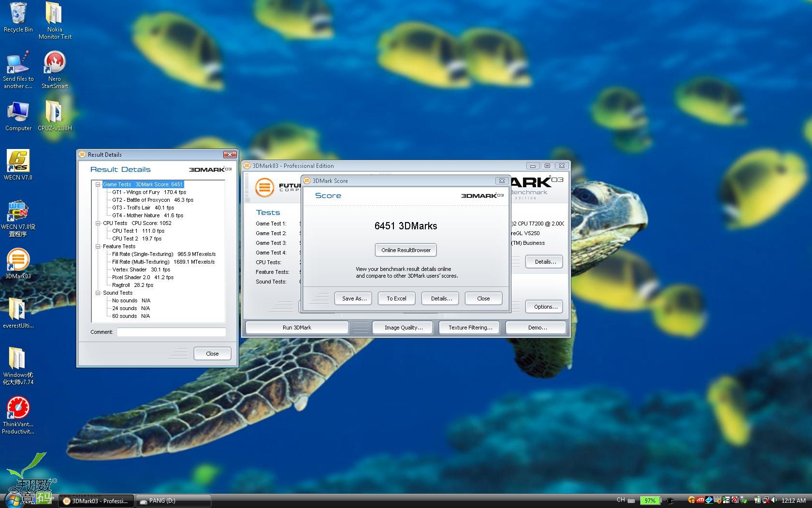
Task: Close Result Details window with red X
Action: tap(230, 154)
